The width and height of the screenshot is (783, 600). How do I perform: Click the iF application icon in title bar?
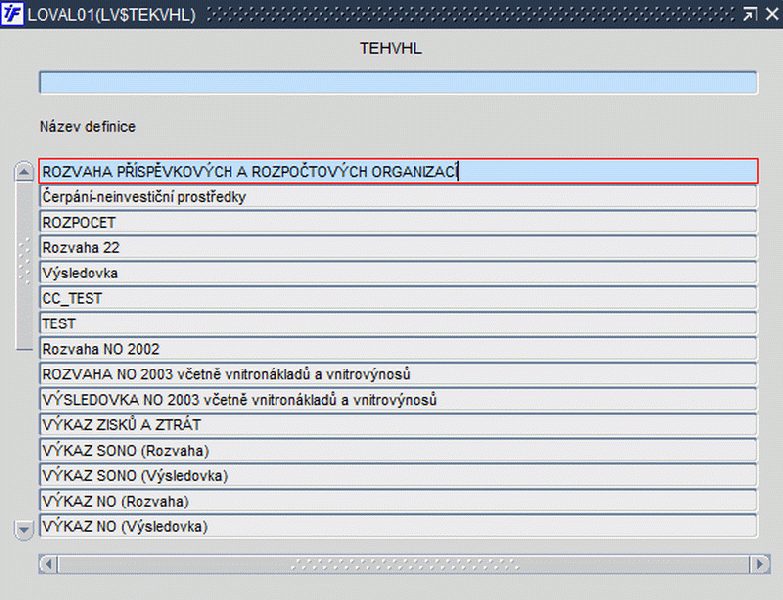click(x=12, y=14)
